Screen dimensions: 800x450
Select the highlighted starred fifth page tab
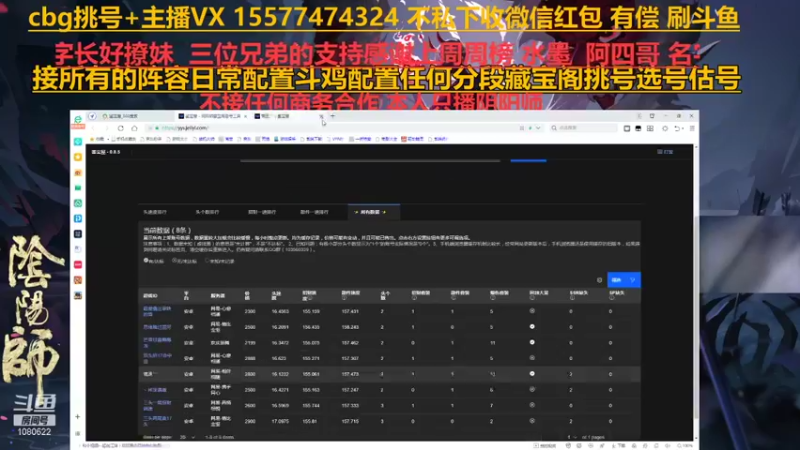pos(373,212)
